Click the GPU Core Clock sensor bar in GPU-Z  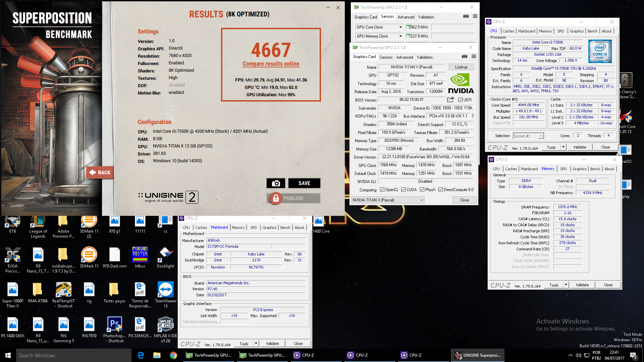452,27
